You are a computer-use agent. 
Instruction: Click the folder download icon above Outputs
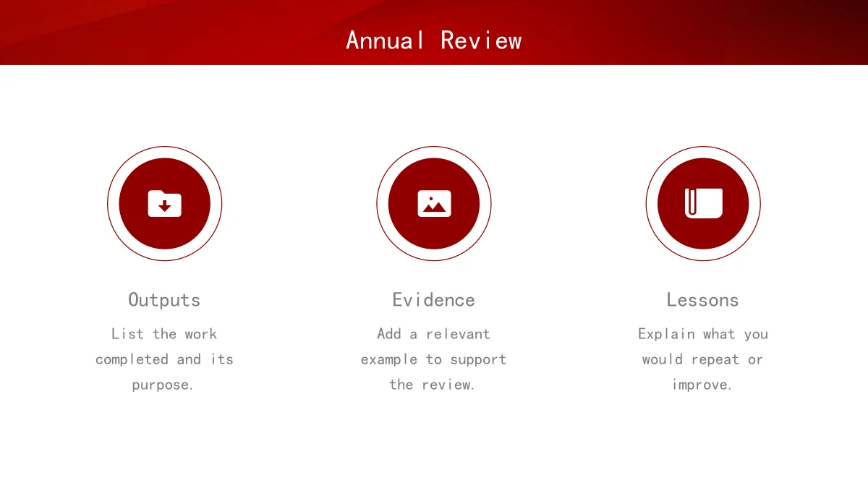point(165,204)
